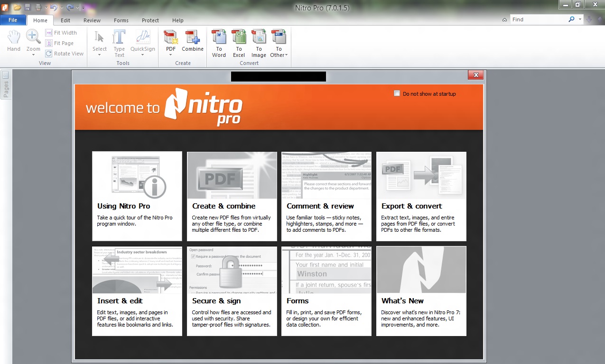Click the Find magnifier search icon
Screen dimensions: 605x364
click(x=572, y=19)
